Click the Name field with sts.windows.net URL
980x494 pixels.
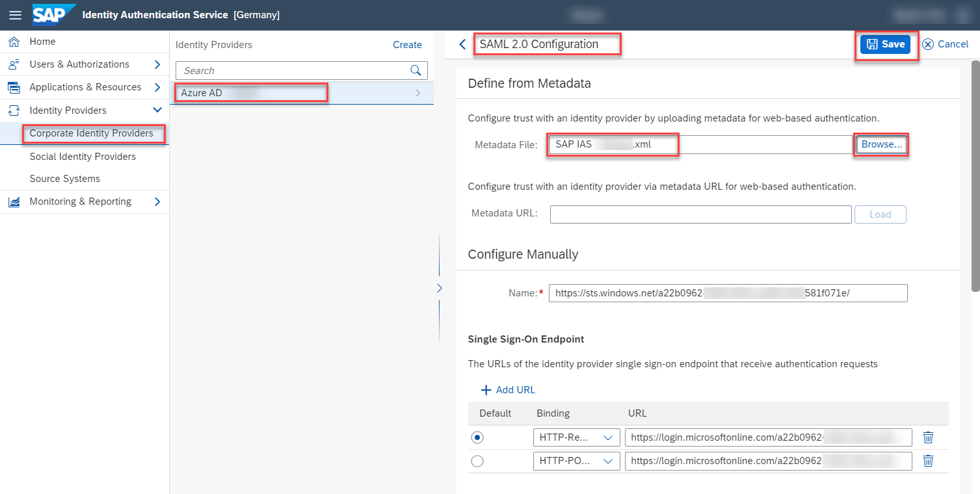coord(728,293)
